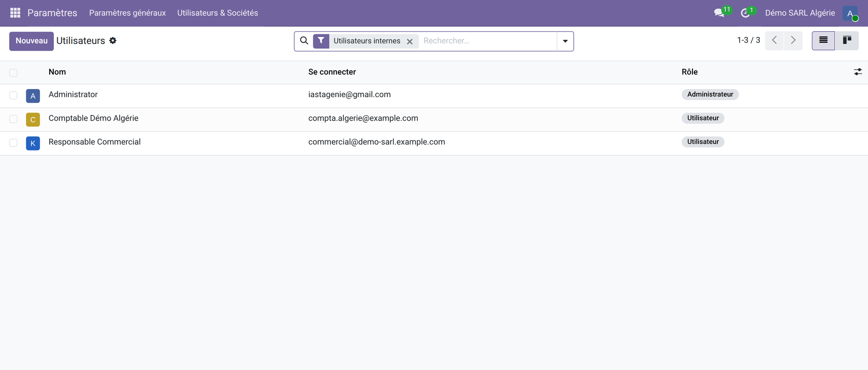The height and width of the screenshot is (370, 868).
Task: Sort by the Rôle column header
Action: pyautogui.click(x=690, y=72)
